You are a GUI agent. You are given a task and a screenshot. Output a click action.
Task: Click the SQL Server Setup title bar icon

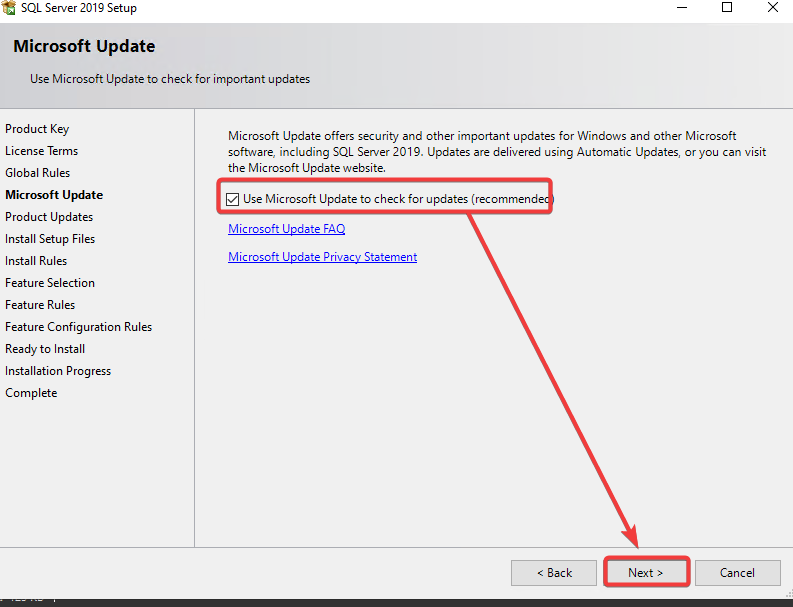pyautogui.click(x=9, y=8)
